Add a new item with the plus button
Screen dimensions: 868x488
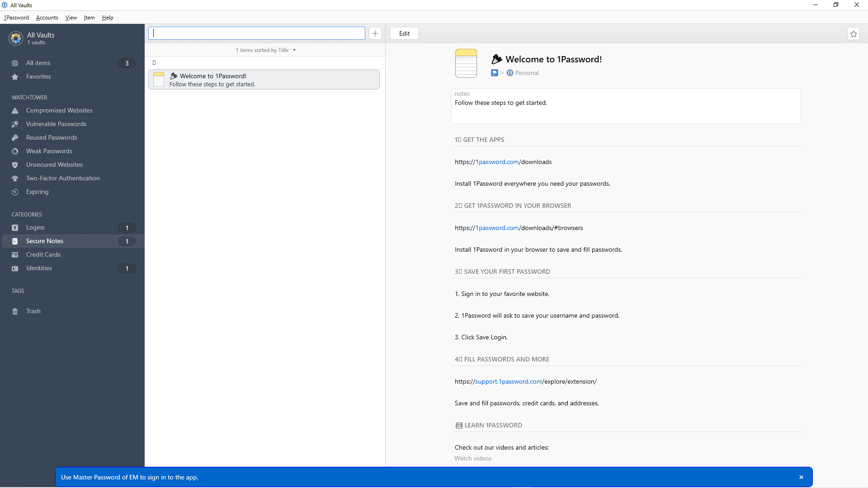375,33
